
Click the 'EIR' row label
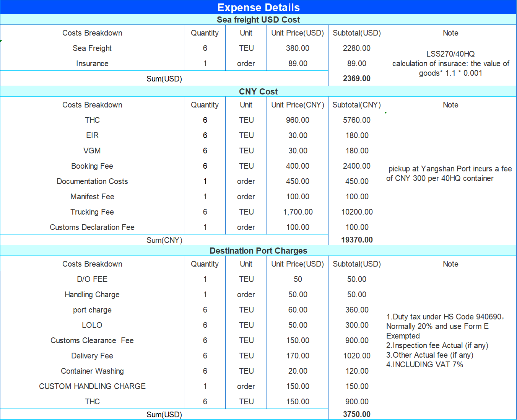coord(92,135)
